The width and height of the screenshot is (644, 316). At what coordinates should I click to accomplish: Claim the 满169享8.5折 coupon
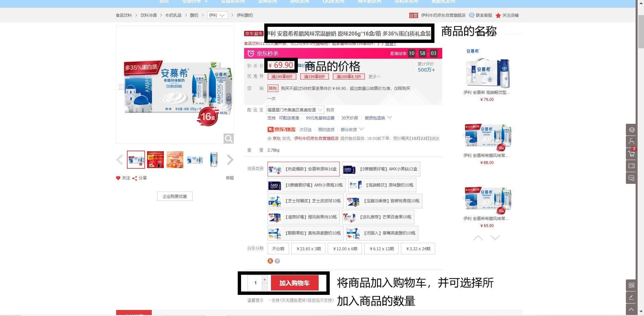pos(349,77)
